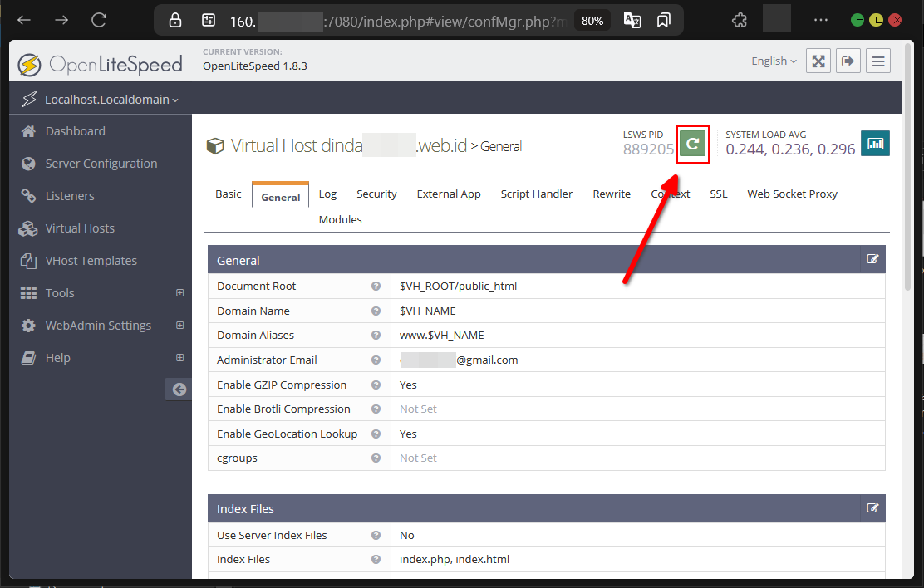This screenshot has width=924, height=588.
Task: Open browser translate icon
Action: (x=632, y=21)
